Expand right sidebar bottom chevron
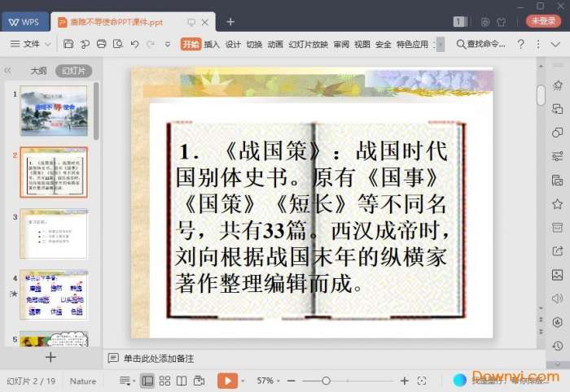Viewport: 570px width, 392px height. (558, 364)
